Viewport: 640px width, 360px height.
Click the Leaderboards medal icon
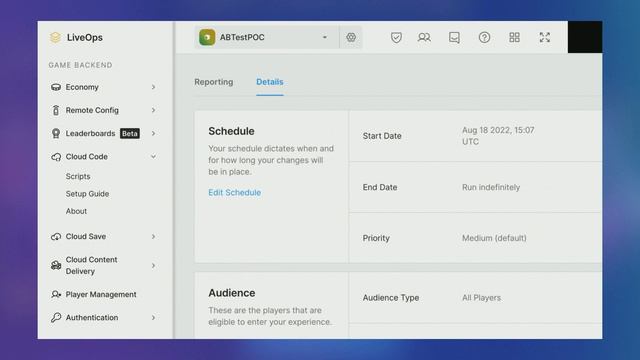coord(56,133)
